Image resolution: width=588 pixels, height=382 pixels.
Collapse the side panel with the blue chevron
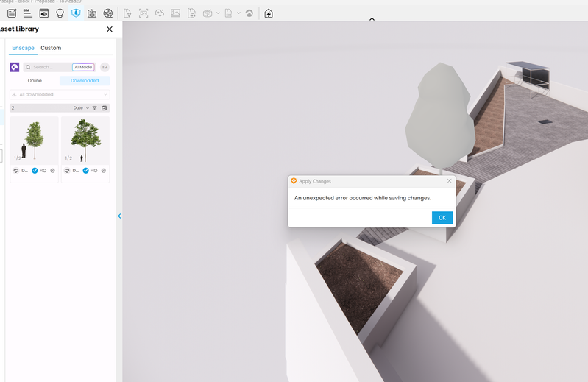coord(119,216)
